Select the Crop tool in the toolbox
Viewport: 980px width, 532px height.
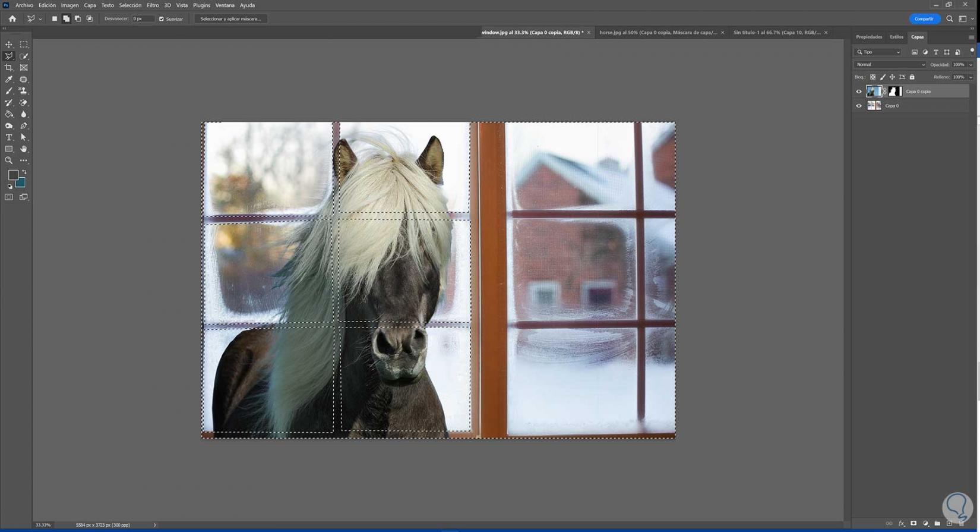pos(9,68)
